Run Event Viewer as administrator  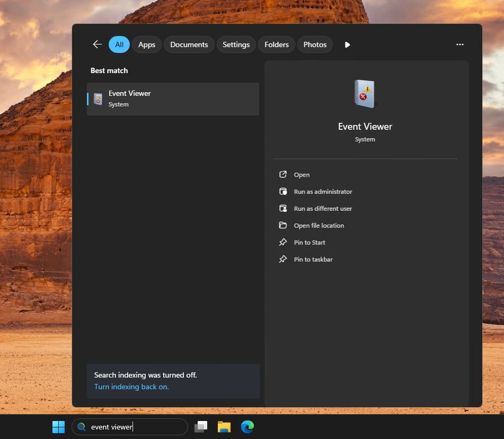click(x=323, y=192)
